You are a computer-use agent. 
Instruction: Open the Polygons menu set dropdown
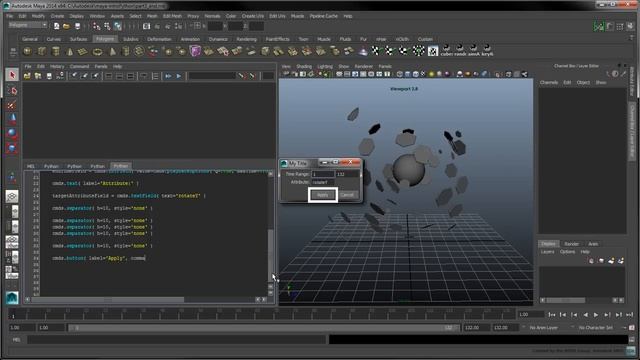pyautogui.click(x=28, y=25)
